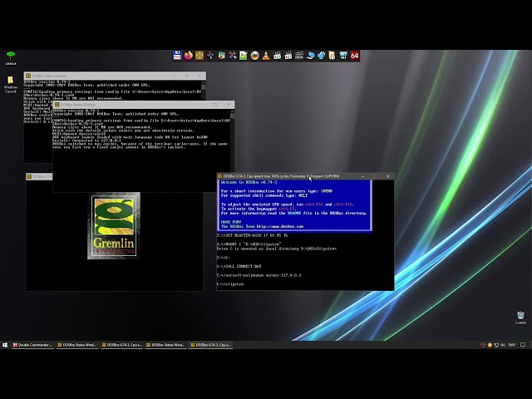The image size is (532, 399).
Task: Select the Recycle Bin desktop icon
Action: (521, 318)
